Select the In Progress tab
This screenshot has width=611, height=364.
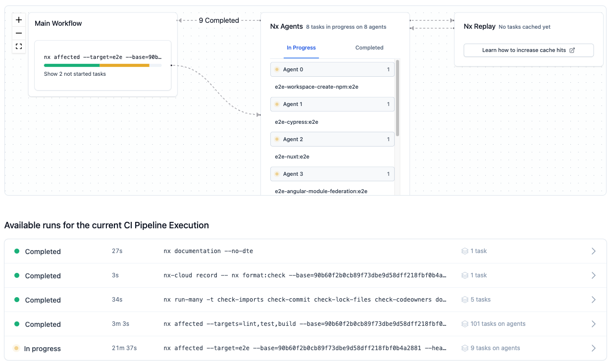(x=301, y=48)
